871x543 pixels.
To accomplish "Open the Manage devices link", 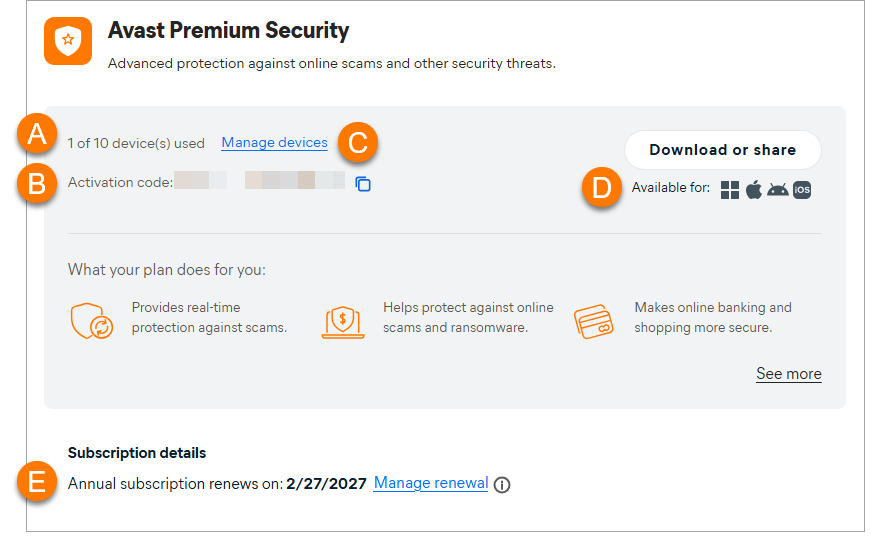I will click(x=274, y=143).
